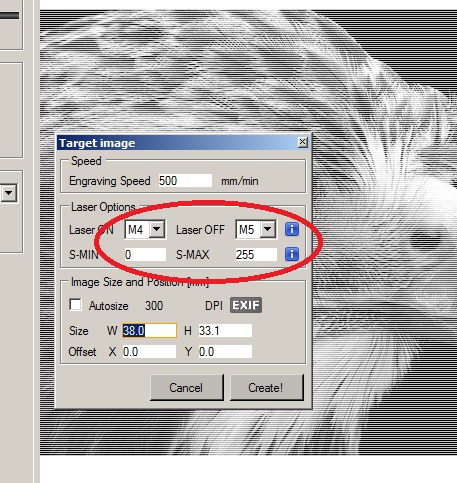The width and height of the screenshot is (457, 483).
Task: Select the Size H height field
Action: [x=225, y=330]
